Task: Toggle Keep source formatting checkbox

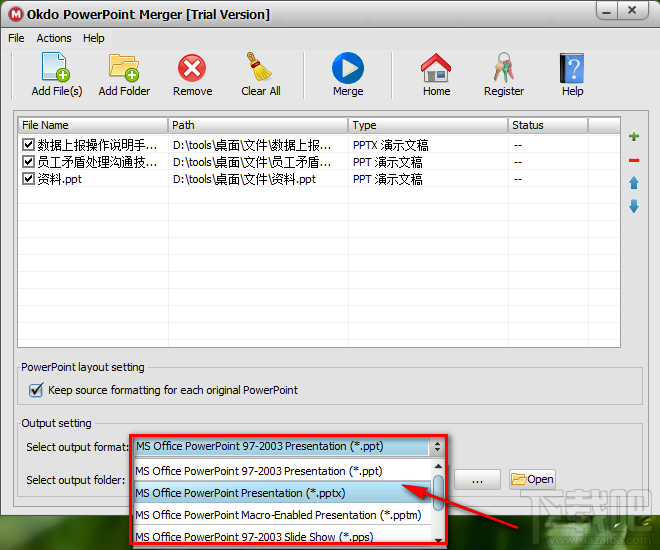Action: pos(36,390)
